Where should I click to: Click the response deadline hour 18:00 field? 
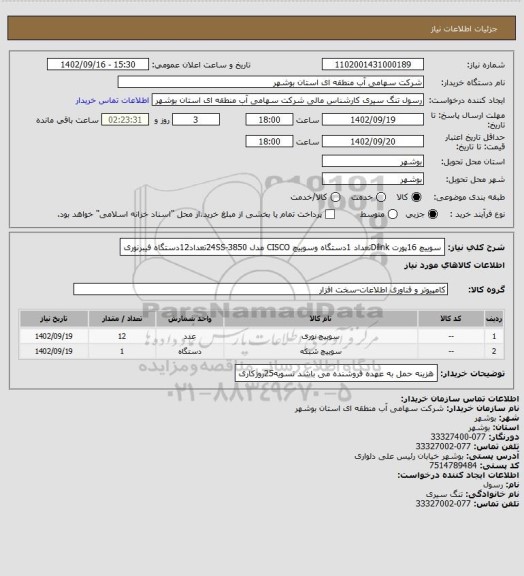pyautogui.click(x=269, y=120)
